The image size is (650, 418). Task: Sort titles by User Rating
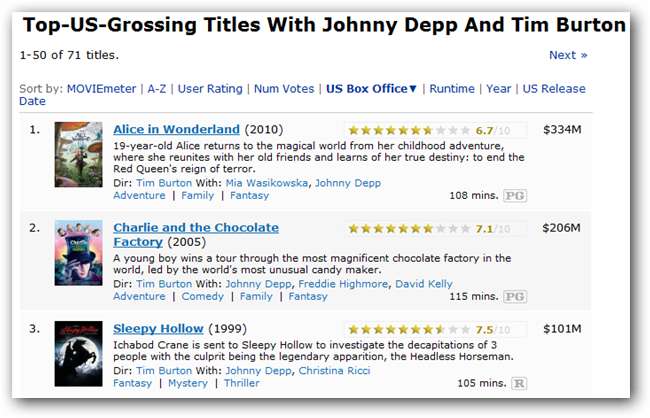tap(209, 89)
